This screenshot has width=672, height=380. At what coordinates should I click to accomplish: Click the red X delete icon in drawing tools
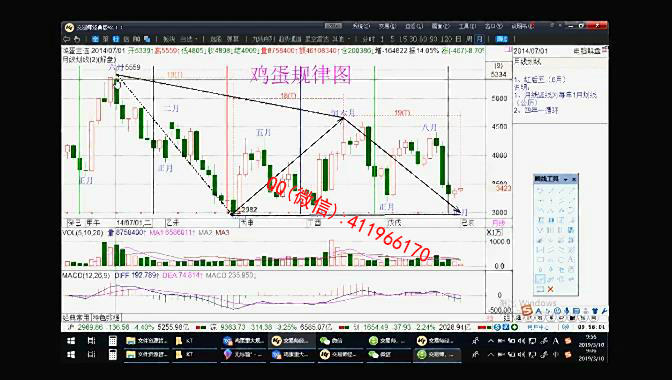point(550,289)
